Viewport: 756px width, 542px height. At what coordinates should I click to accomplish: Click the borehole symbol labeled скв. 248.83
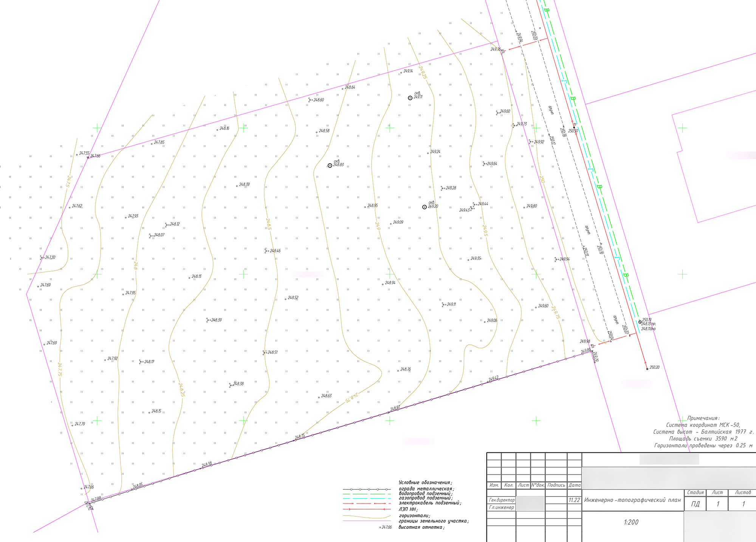point(330,166)
